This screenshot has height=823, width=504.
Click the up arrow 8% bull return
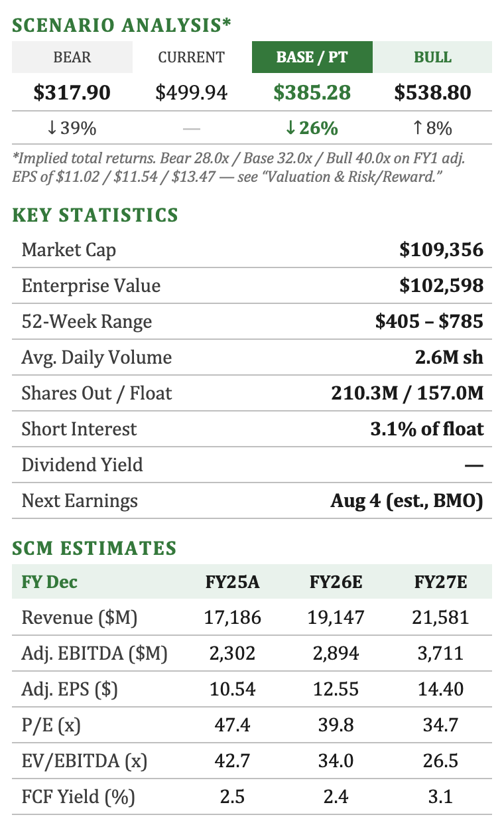(432, 128)
